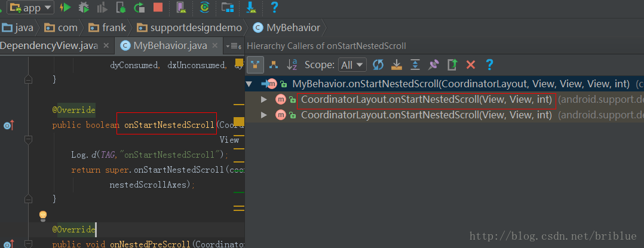Click the override gutter icon beside onStartNestedScroll
Screen dimensions: 644x248
tap(8, 125)
